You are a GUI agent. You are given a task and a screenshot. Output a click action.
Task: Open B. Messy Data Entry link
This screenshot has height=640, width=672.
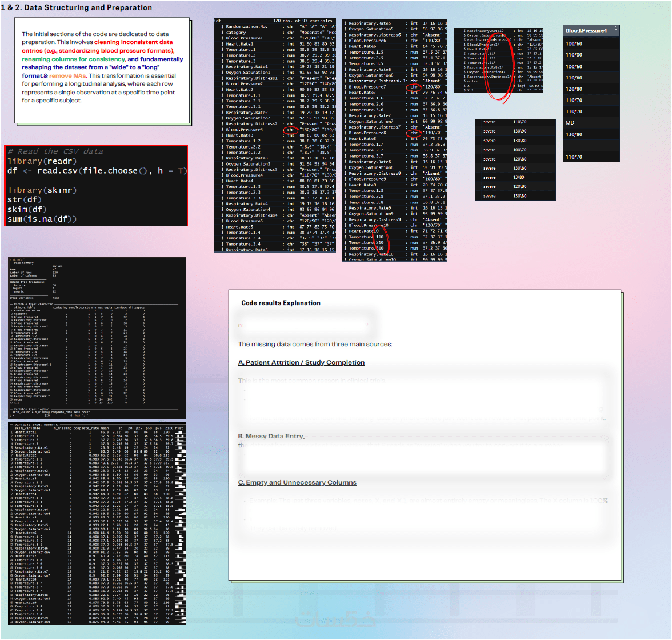[271, 436]
